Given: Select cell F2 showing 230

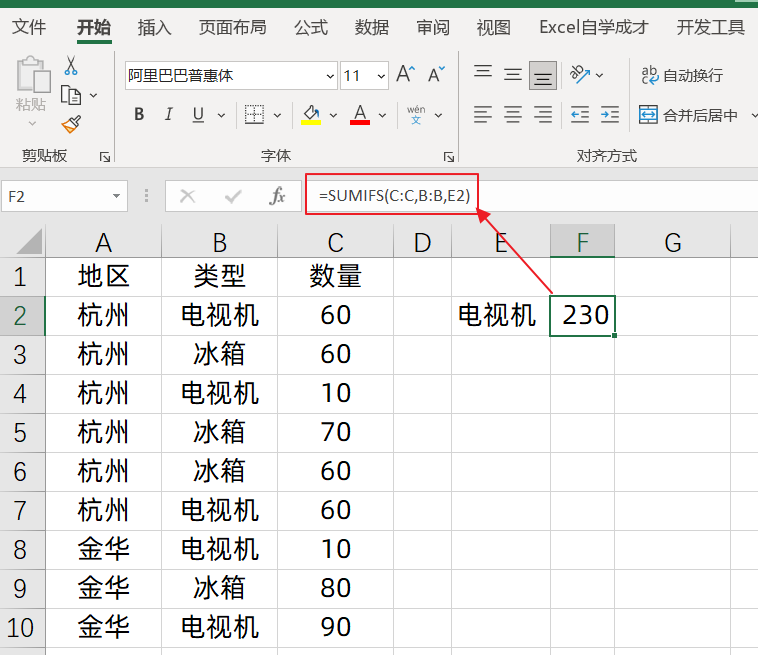Looking at the screenshot, I should click(x=583, y=316).
